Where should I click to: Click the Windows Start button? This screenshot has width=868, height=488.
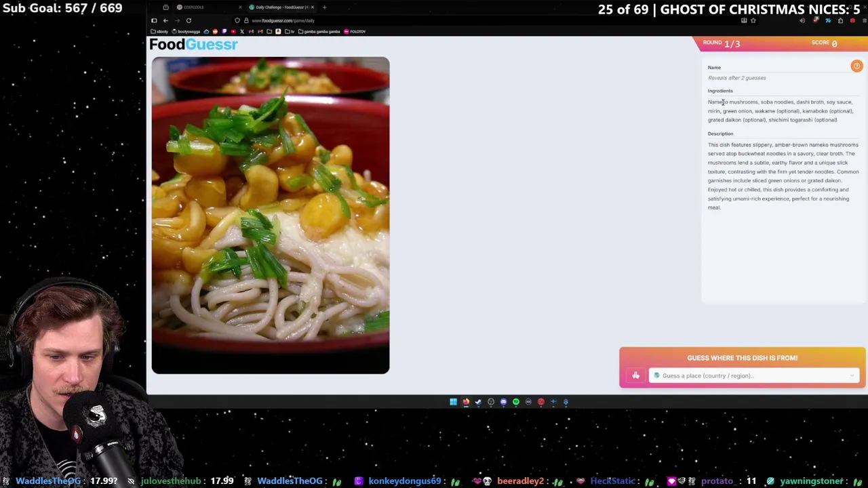click(454, 402)
